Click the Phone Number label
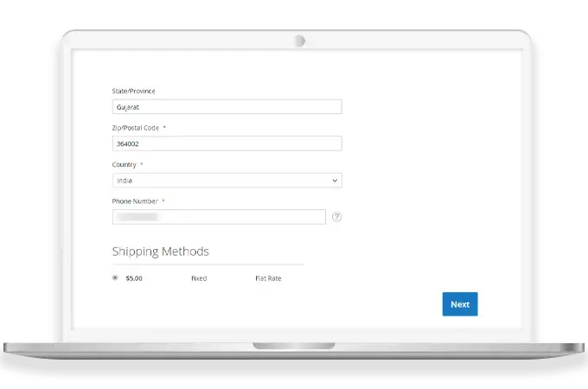Image resolution: width=588 pixels, height=389 pixels. click(x=134, y=201)
